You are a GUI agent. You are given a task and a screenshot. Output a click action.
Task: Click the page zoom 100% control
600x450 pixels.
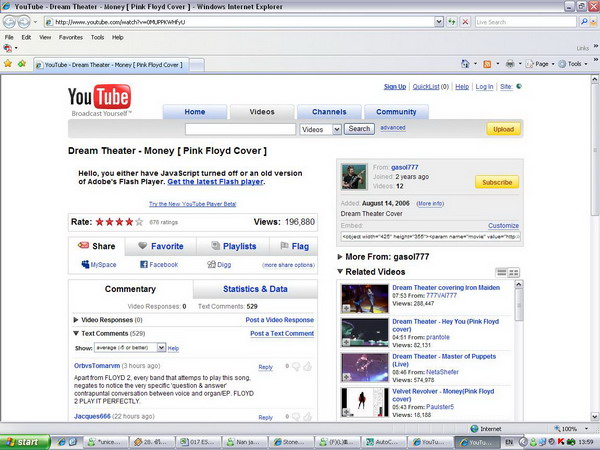click(571, 429)
